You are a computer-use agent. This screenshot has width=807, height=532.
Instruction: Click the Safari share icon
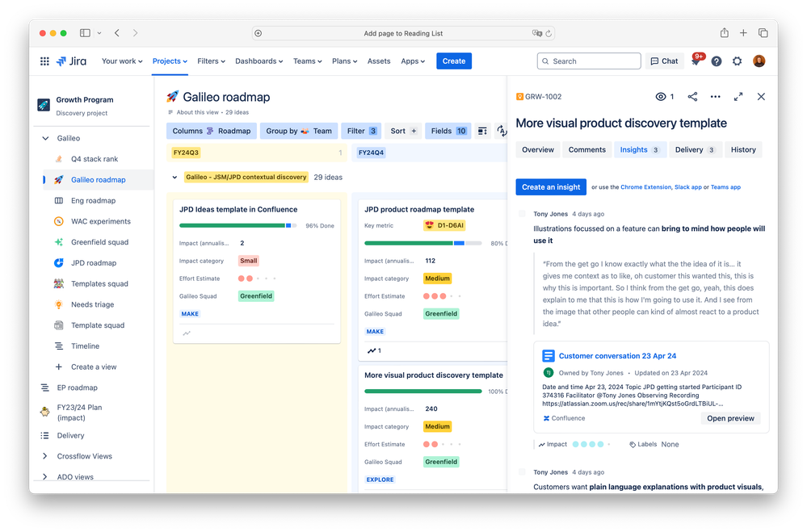(x=724, y=33)
